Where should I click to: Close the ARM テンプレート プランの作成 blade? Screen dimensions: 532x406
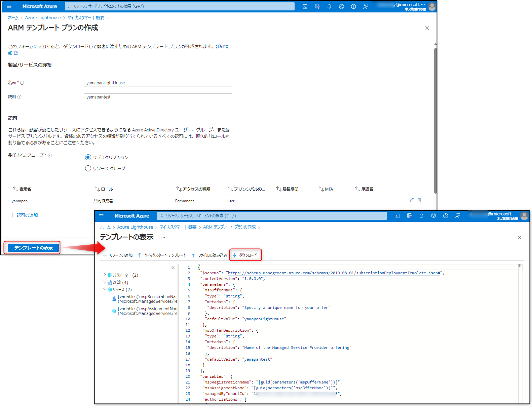tap(427, 28)
